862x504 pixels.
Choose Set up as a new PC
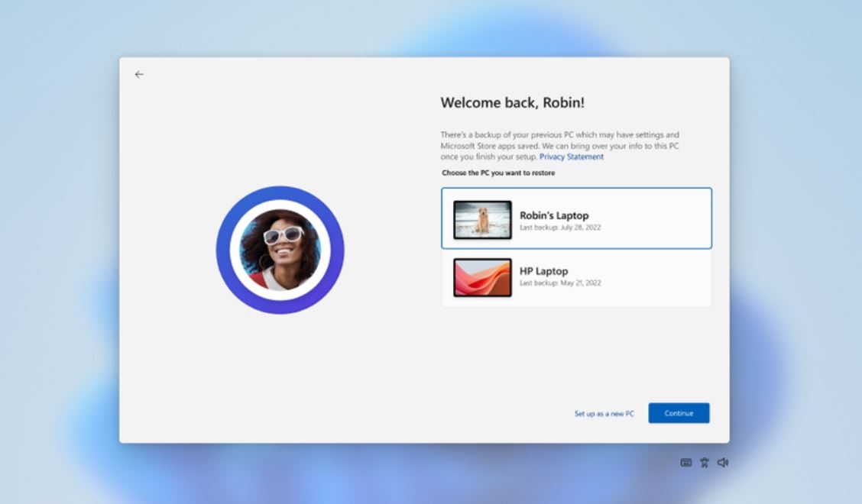pyautogui.click(x=604, y=413)
